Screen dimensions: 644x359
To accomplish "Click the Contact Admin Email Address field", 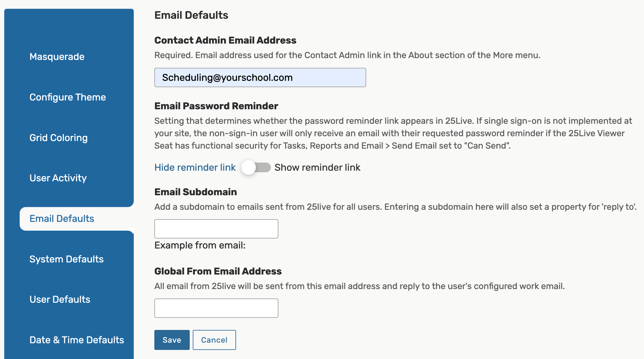I will tap(260, 77).
